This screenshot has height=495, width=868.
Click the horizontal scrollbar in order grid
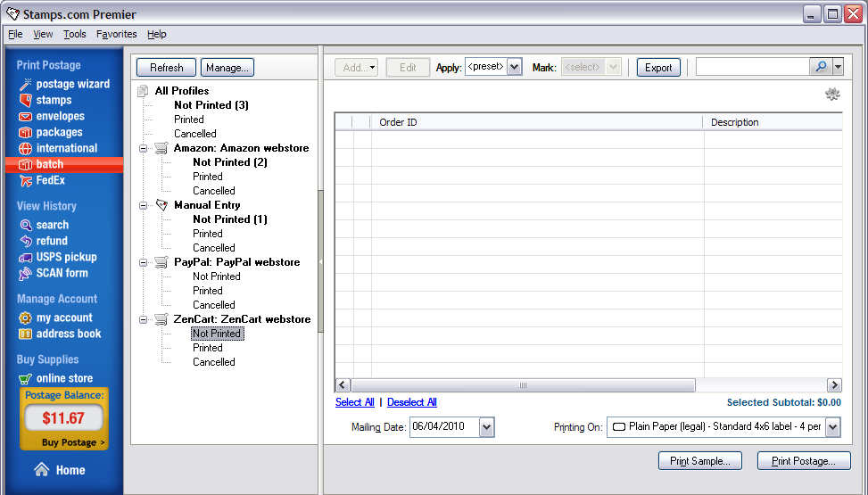(x=523, y=385)
